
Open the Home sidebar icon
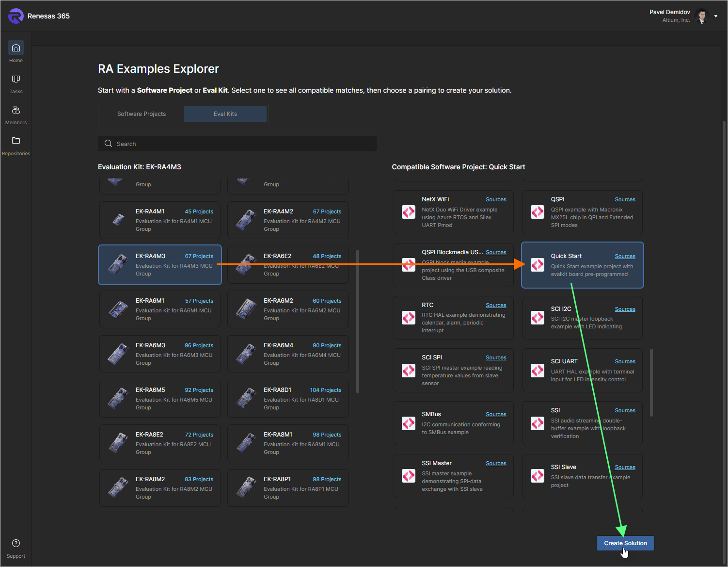[16, 48]
